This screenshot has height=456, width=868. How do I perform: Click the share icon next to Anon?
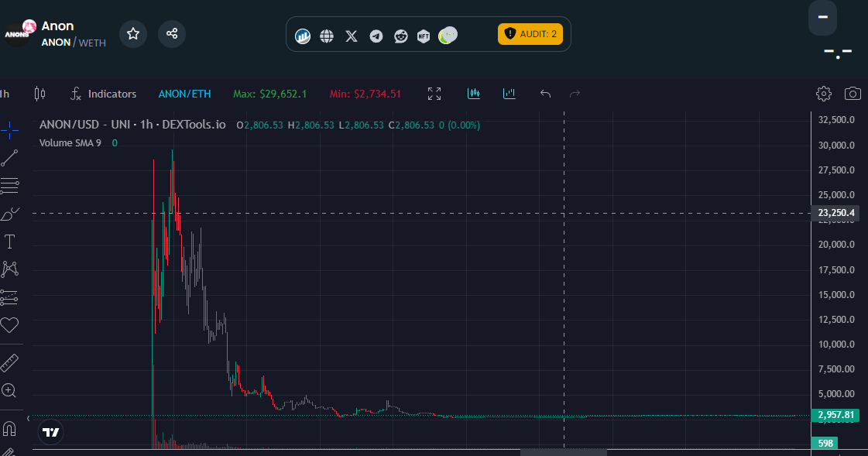tap(172, 34)
